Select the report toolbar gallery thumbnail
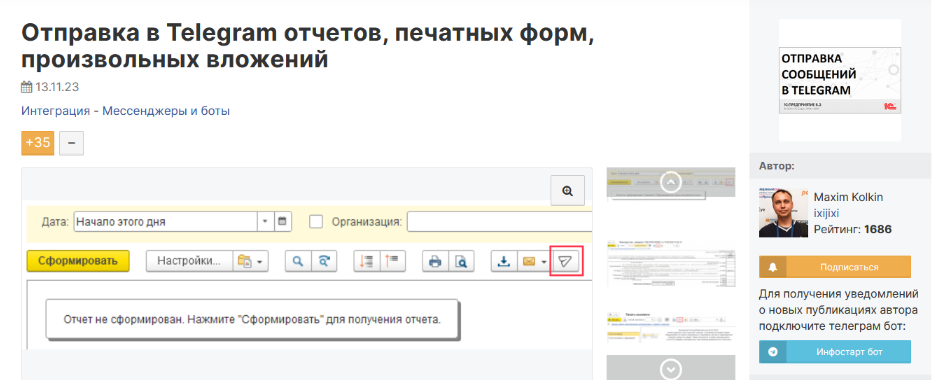Image resolution: width=932 pixels, height=380 pixels. click(x=670, y=183)
